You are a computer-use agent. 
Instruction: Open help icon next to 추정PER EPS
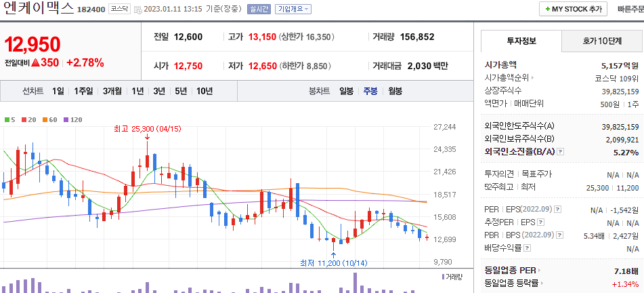pos(541,222)
